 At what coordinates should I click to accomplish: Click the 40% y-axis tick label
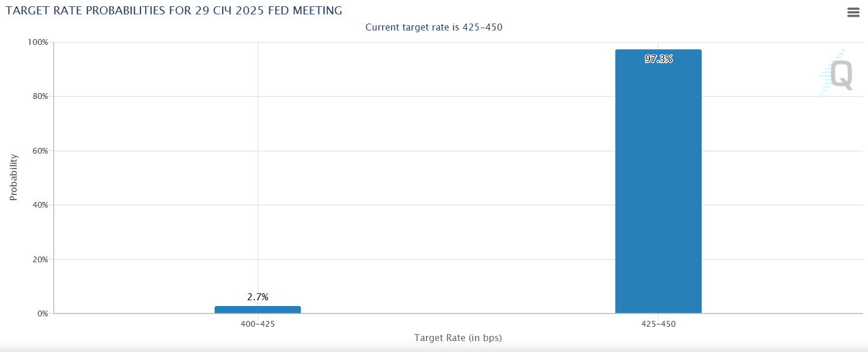(39, 205)
